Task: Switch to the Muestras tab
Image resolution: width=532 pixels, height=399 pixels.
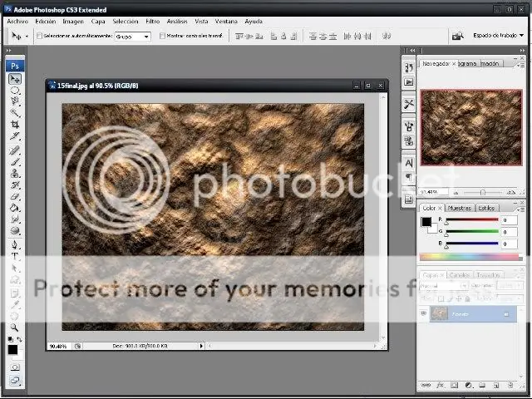Action: [460, 208]
